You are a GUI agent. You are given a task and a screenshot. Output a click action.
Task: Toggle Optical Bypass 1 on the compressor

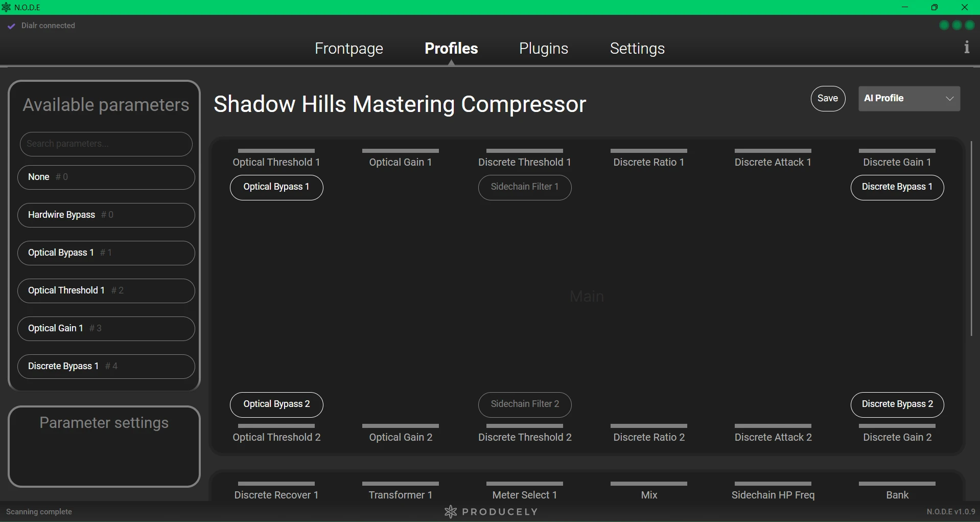click(x=276, y=188)
